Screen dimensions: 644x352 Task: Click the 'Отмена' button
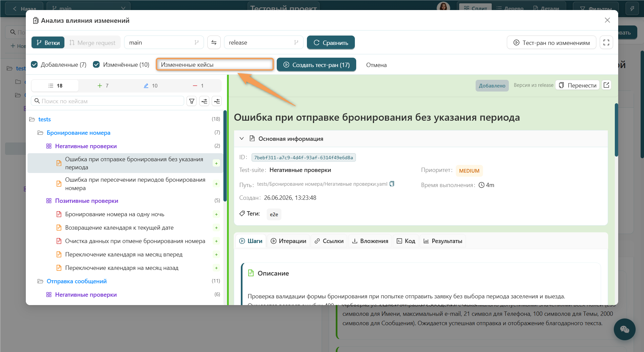[x=376, y=65]
